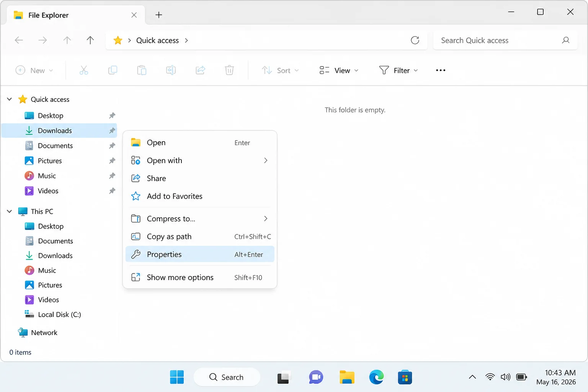
Task: Click the chevron after Quick access in address bar
Action: click(x=186, y=40)
